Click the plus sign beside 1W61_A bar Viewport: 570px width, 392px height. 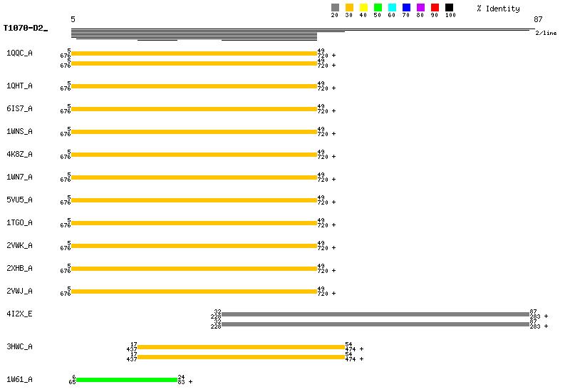190,382
